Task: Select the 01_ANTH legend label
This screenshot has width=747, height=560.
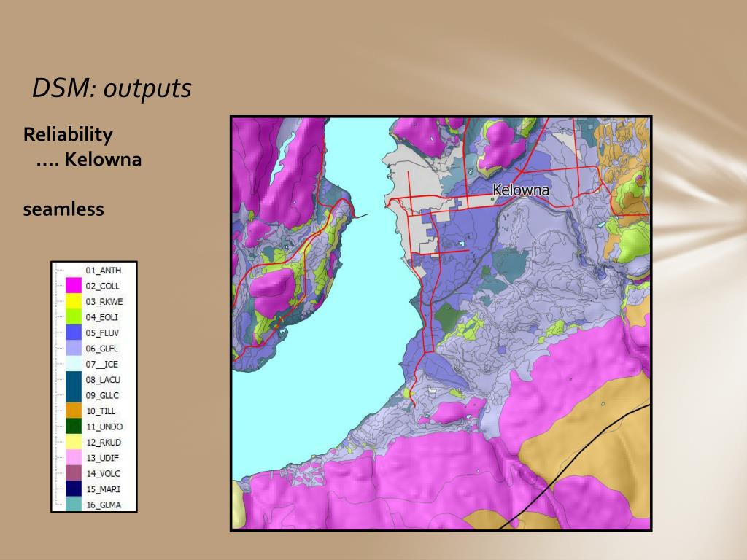Action: 104,271
